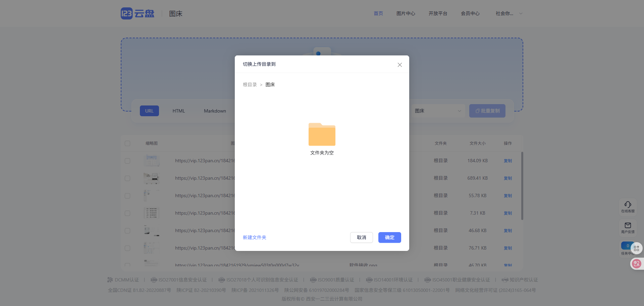Click the ISO27001信息安全认证 icon
Image resolution: width=644 pixels, height=306 pixels.
(x=154, y=280)
